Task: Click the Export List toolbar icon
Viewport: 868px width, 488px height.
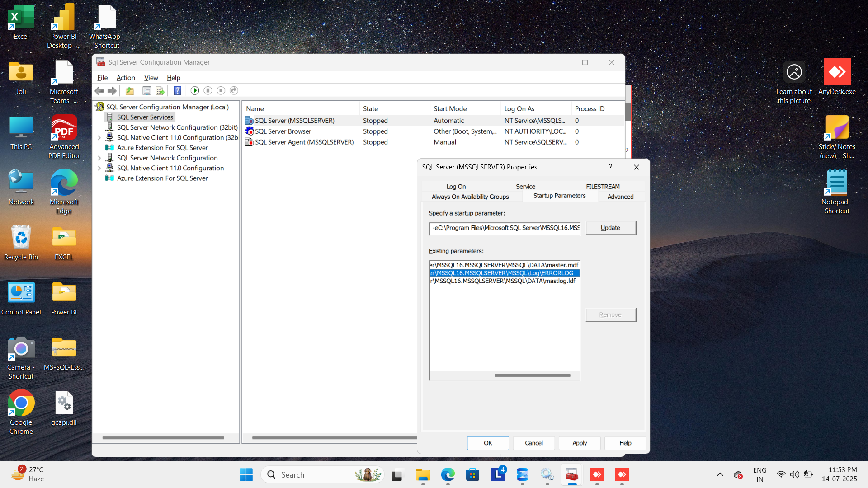Action: coord(160,91)
